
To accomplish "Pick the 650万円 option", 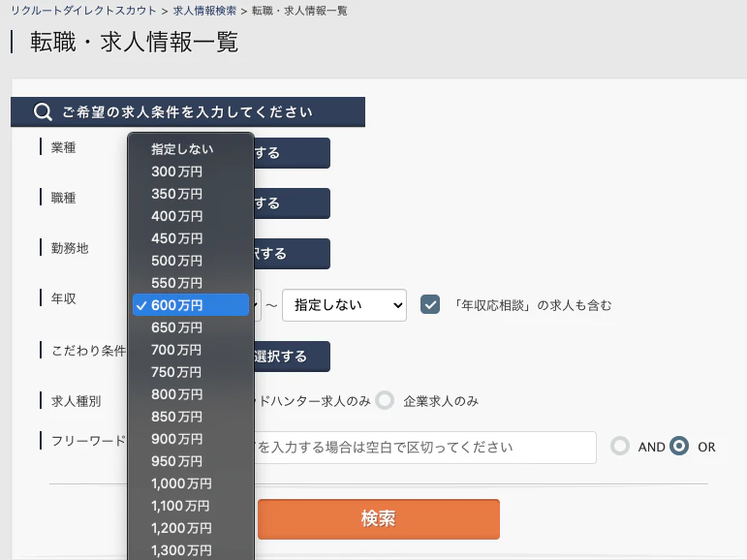I will click(x=191, y=327).
